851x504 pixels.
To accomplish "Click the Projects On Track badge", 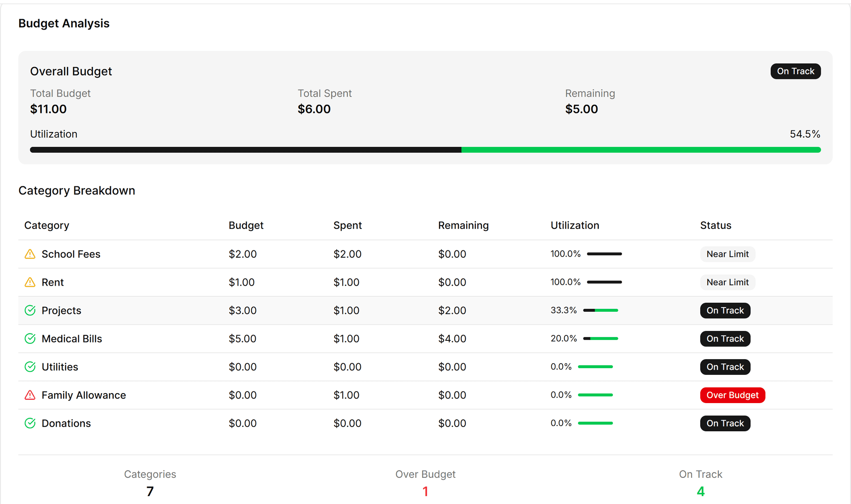I will click(725, 311).
